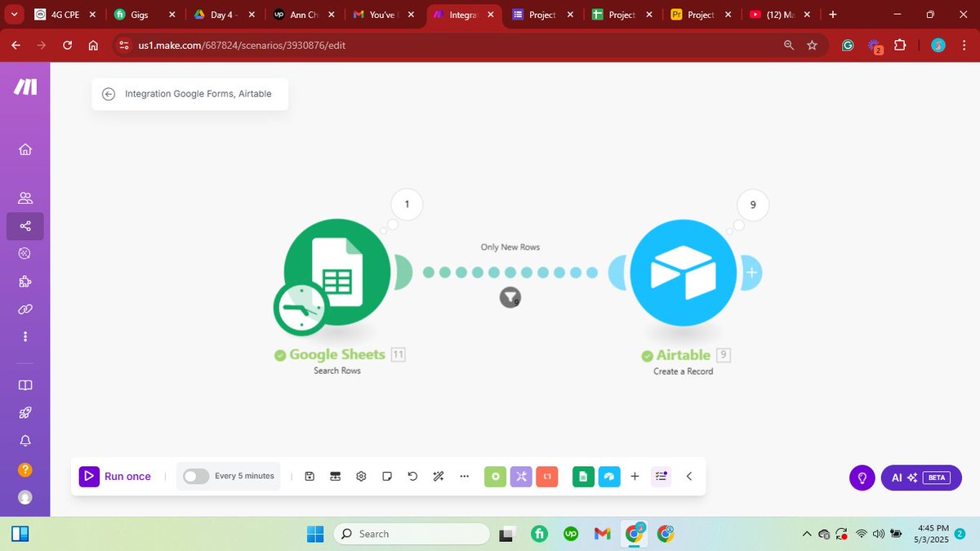Screen dimensions: 980x551
Task: Open the Chrome Extensions puzzle icon
Action: point(900,46)
